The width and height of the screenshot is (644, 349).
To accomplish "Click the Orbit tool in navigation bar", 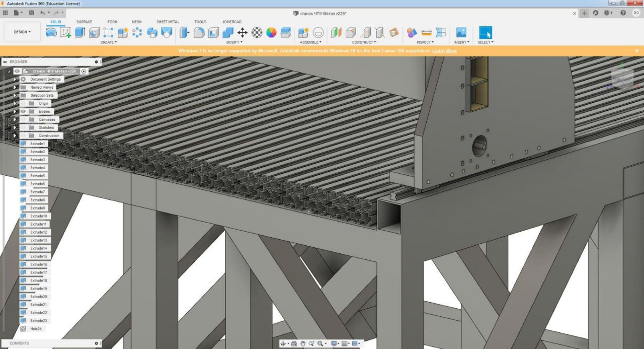I will coord(284,343).
